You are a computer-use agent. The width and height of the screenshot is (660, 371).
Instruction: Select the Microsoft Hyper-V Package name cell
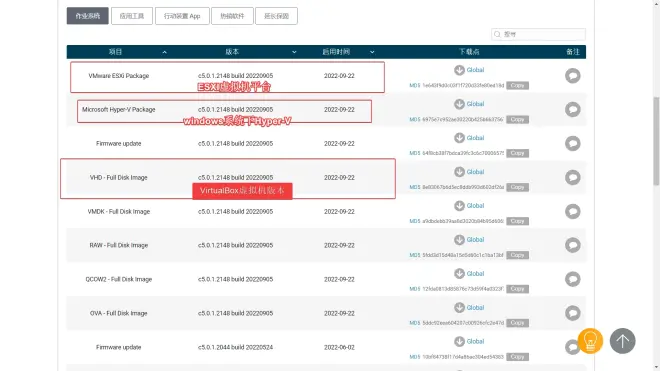pos(119,109)
